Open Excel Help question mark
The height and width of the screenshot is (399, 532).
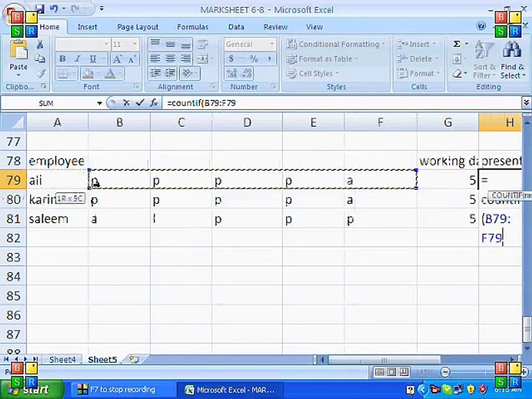point(481,26)
